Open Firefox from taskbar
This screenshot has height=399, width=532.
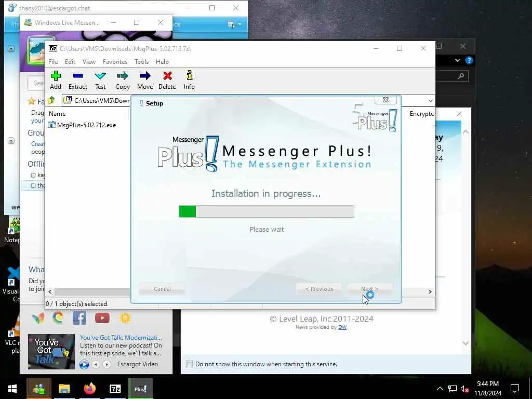pos(89,389)
